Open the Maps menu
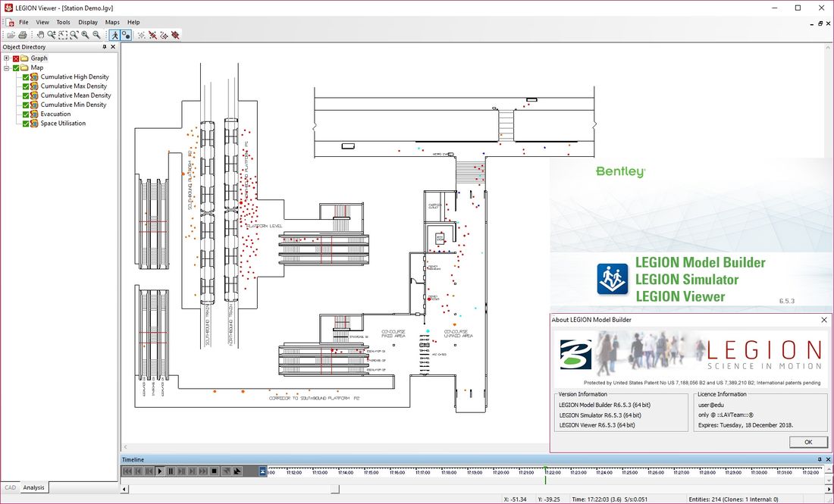 point(112,22)
